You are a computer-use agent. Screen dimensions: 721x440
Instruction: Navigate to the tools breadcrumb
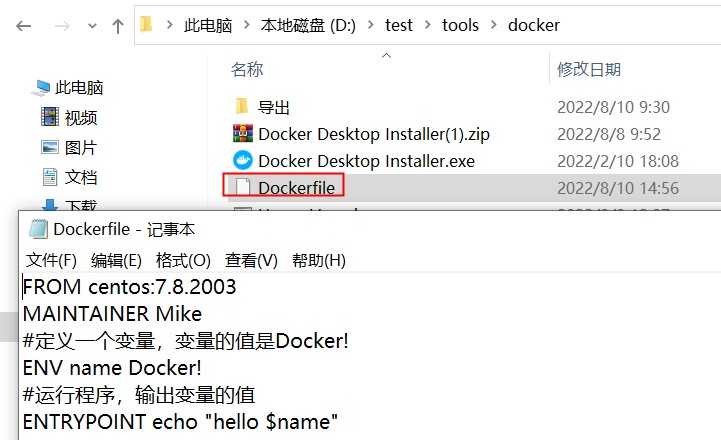tap(460, 25)
